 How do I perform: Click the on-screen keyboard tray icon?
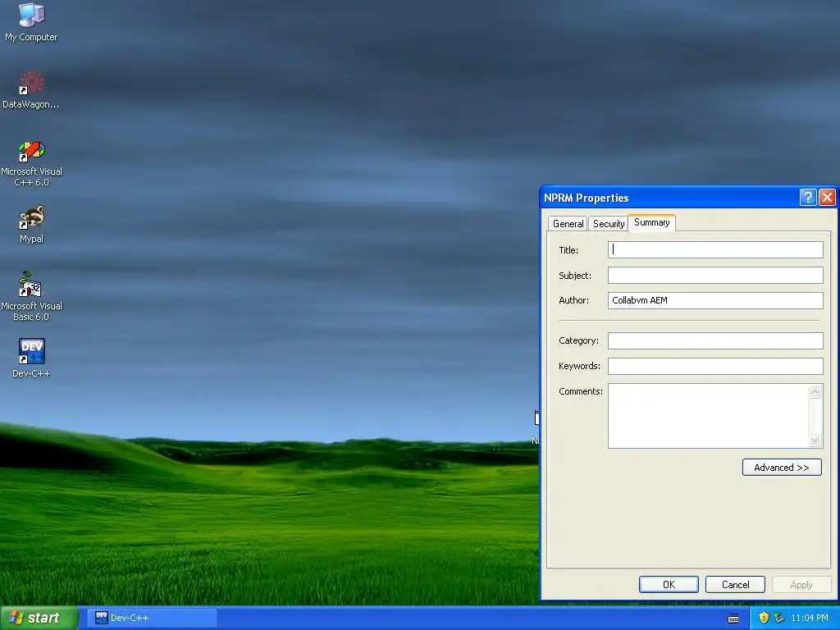pos(733,619)
